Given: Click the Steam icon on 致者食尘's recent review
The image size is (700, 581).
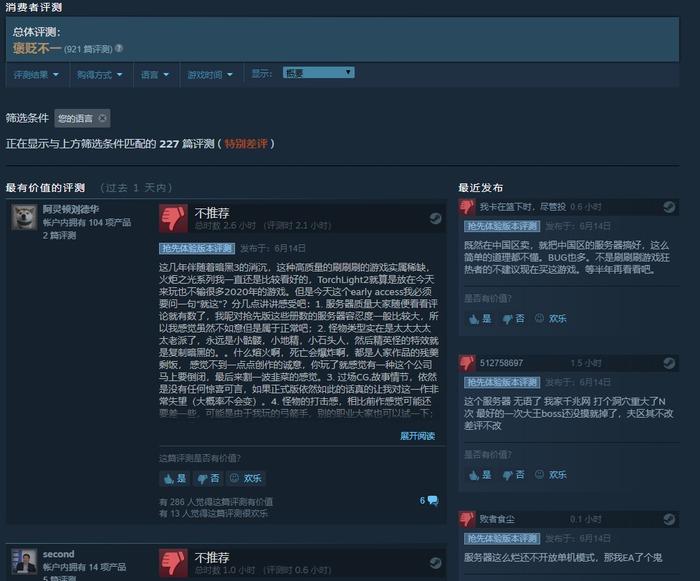Looking at the screenshot, I should click(669, 519).
